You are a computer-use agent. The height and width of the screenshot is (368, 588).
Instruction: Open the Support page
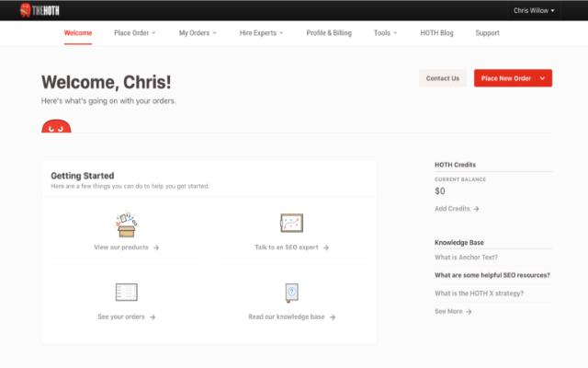point(488,33)
